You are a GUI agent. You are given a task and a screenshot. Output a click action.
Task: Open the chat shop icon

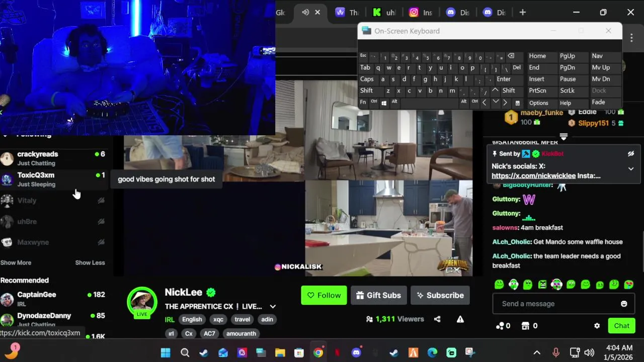point(526,326)
